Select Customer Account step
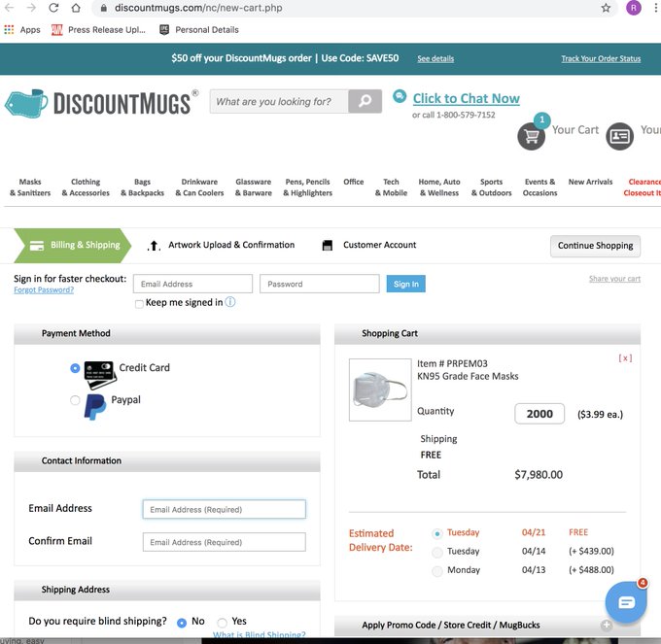The width and height of the screenshot is (661, 644). point(368,245)
